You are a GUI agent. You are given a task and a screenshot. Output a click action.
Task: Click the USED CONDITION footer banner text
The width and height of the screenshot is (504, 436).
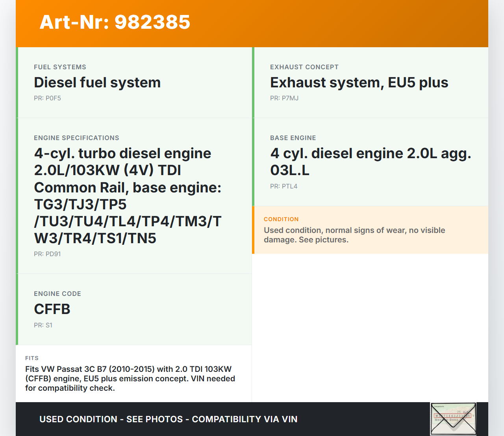click(x=168, y=419)
